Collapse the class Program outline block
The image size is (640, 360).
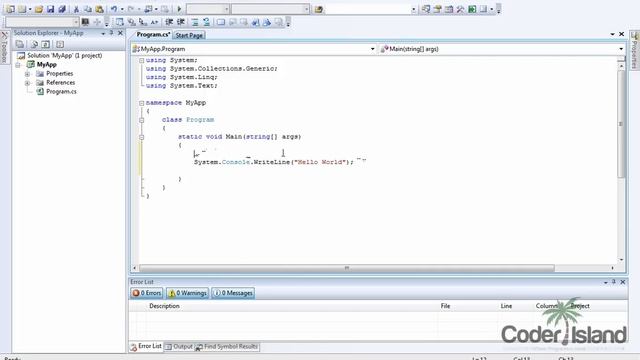(141, 120)
